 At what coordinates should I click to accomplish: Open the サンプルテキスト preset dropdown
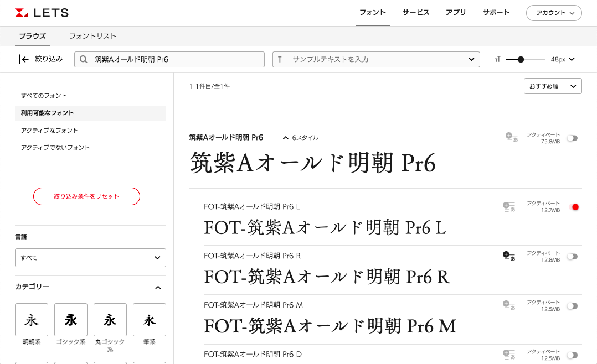(x=471, y=59)
